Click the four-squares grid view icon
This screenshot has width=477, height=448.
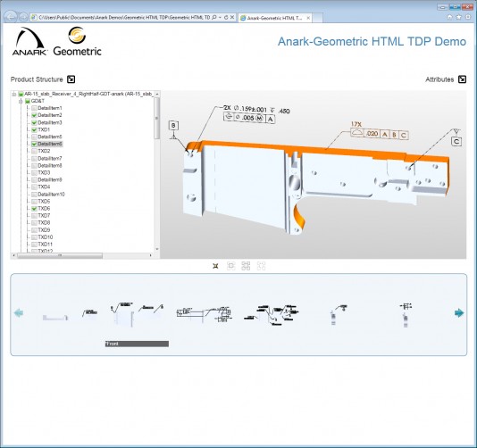(x=246, y=266)
